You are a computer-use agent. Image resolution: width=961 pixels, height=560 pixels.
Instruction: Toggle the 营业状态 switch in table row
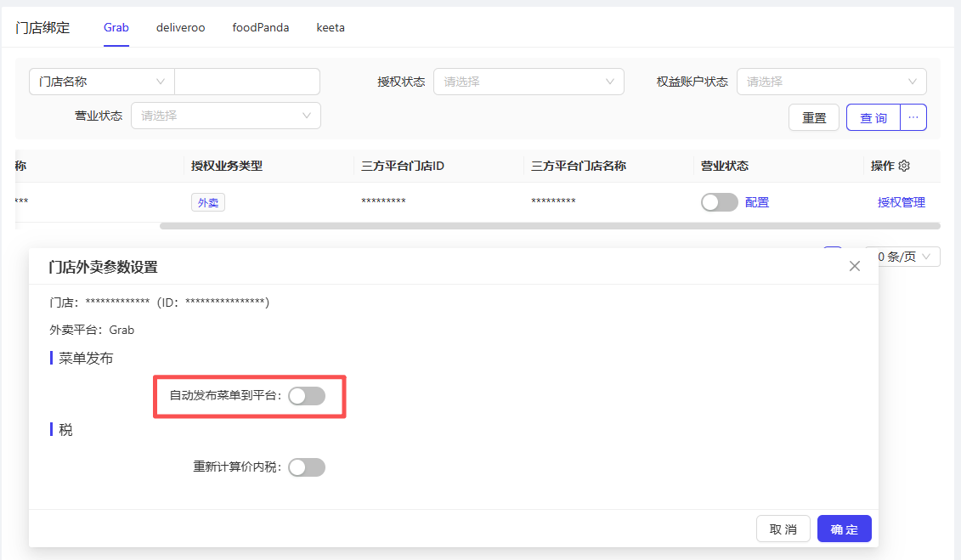(x=719, y=202)
